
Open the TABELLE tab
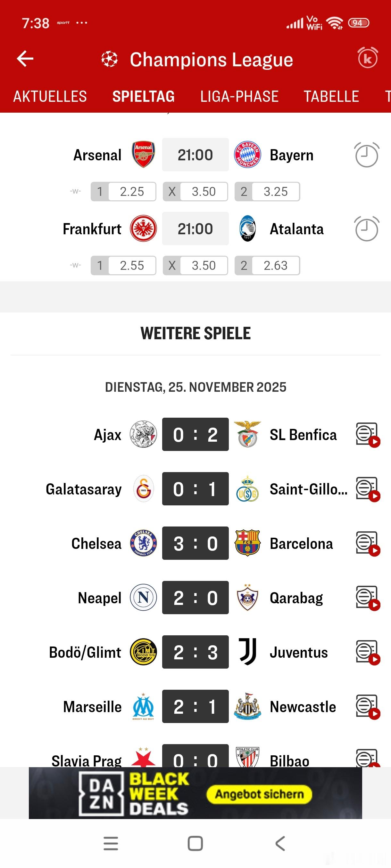[x=331, y=97]
